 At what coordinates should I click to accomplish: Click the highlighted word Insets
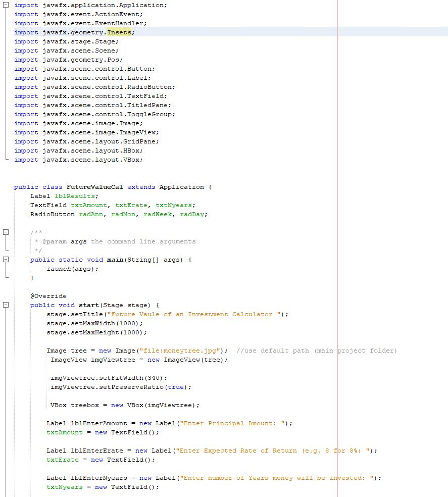pos(119,32)
